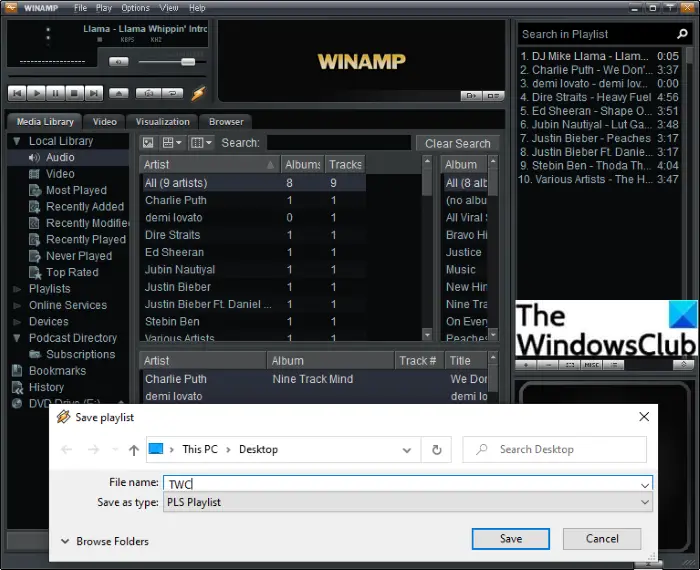Click the playlist add (+) button

point(526,365)
